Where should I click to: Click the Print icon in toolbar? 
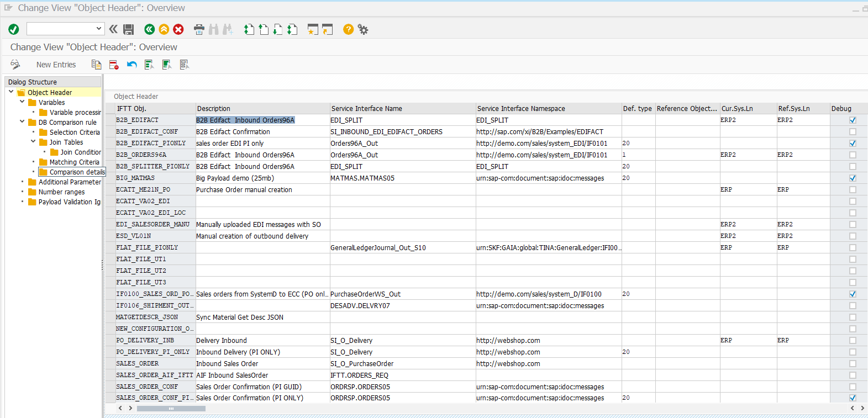pos(199,29)
